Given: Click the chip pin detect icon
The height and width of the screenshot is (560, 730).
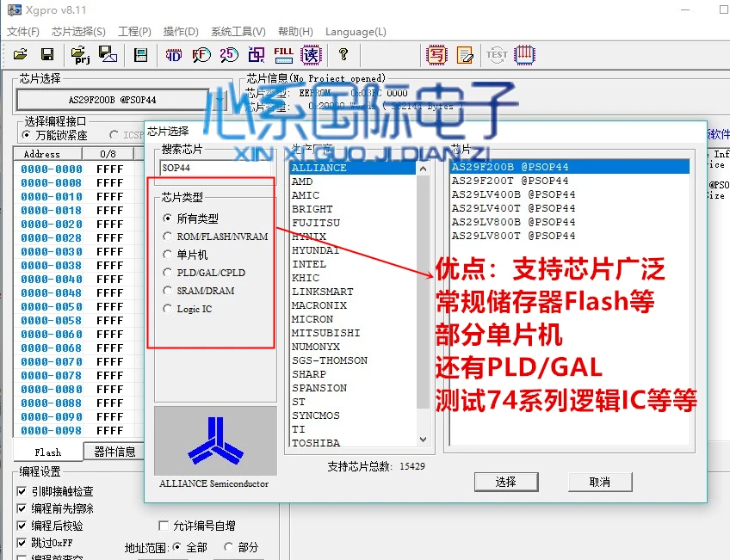Looking at the screenshot, I should click(x=525, y=55).
